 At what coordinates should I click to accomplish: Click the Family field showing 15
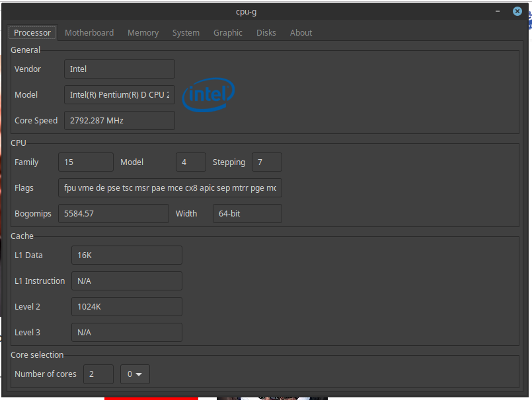(x=86, y=162)
